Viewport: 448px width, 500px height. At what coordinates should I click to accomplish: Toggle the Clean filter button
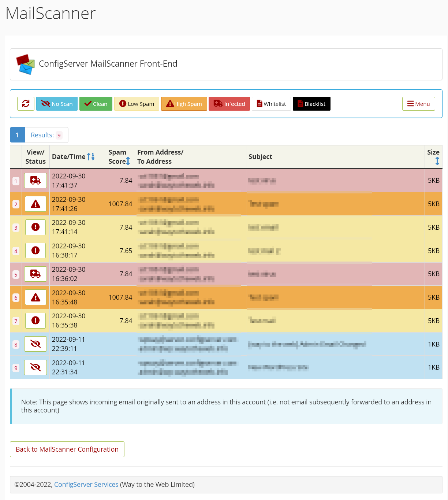tap(96, 104)
